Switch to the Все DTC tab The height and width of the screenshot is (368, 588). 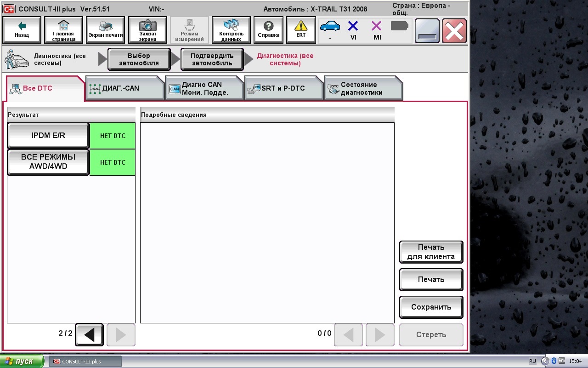45,88
